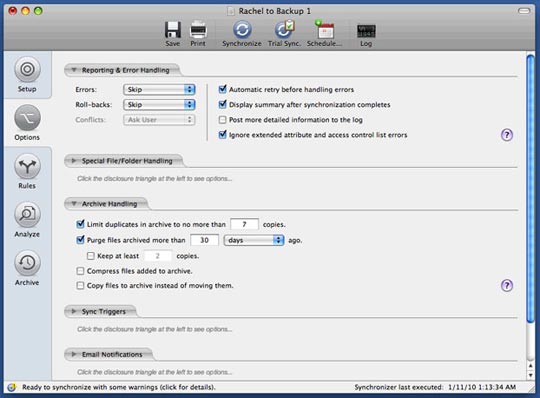Expand the Sync Triggers section

74,311
